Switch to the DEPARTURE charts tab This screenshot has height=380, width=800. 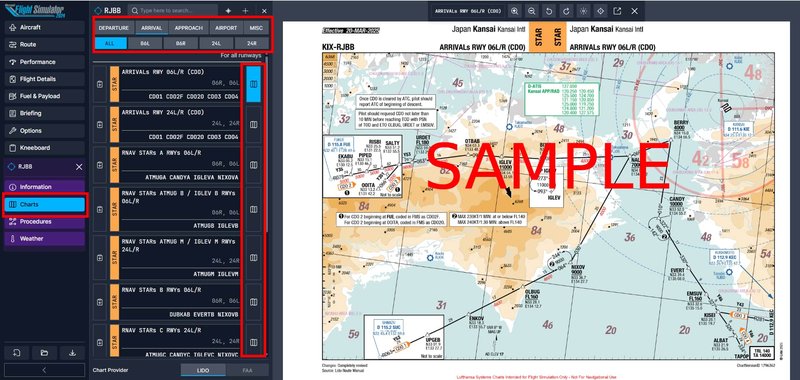click(x=113, y=28)
